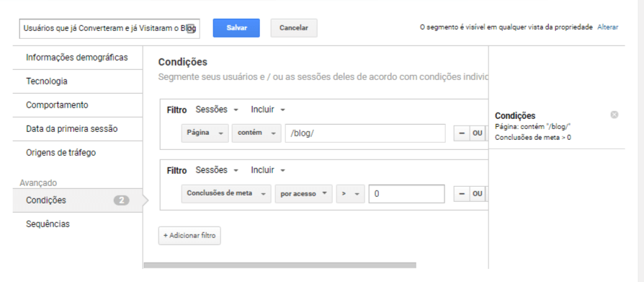
Task: Open the por acesso scope dropdown
Action: [303, 193]
